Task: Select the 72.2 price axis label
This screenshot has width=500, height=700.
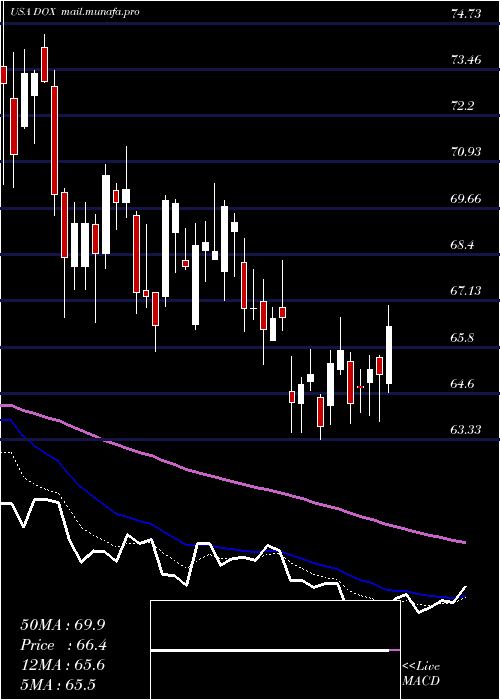Action: pyautogui.click(x=464, y=106)
